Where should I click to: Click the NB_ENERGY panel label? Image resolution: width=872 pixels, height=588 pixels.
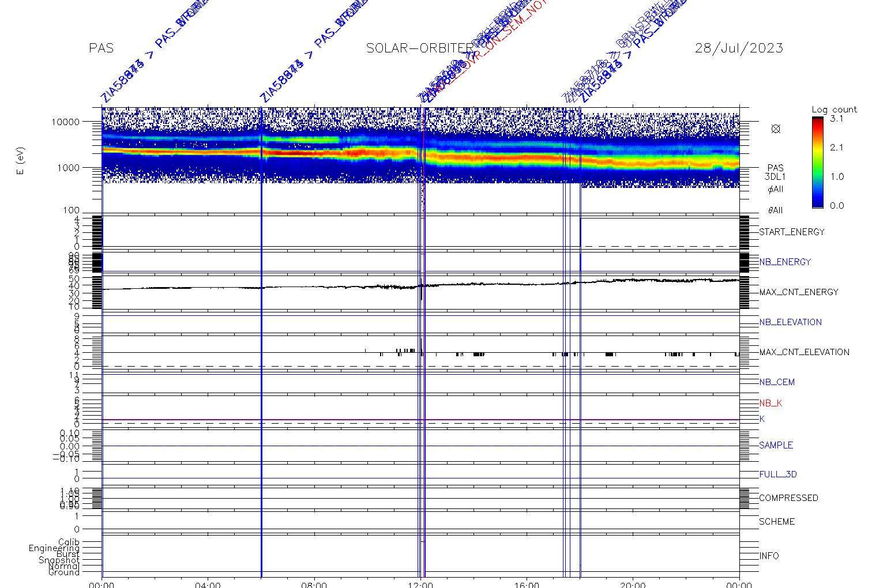pos(785,262)
